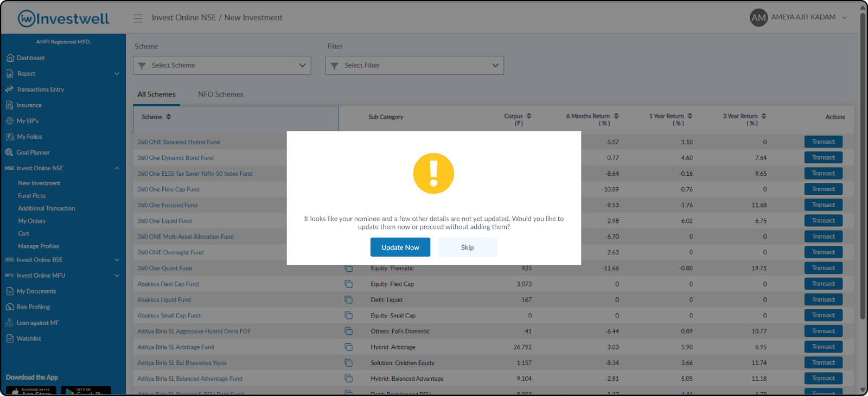The height and width of the screenshot is (396, 868).
Task: Click the 'Equity: Flexi Cap' sub category cell
Action: (392, 284)
